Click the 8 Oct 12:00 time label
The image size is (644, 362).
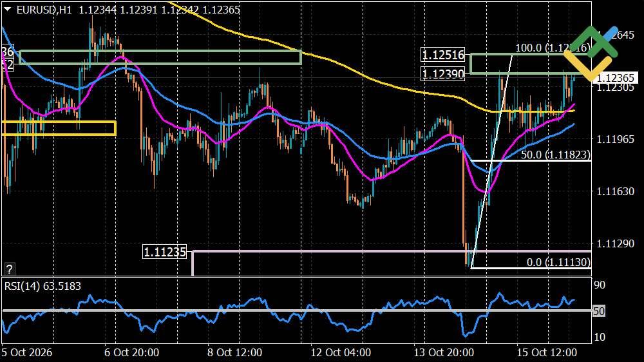coord(234,352)
